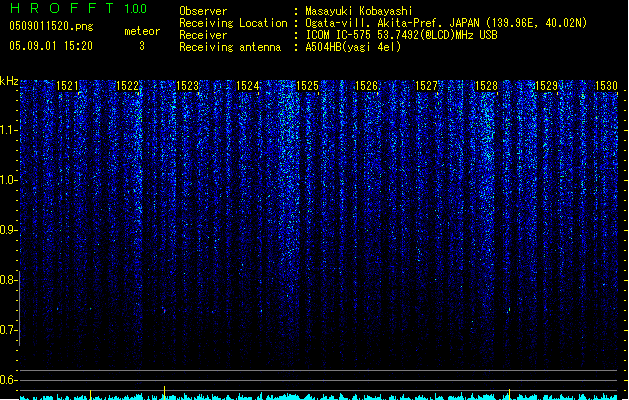Click the cyan signal level graph at bottom

click(x=319, y=396)
